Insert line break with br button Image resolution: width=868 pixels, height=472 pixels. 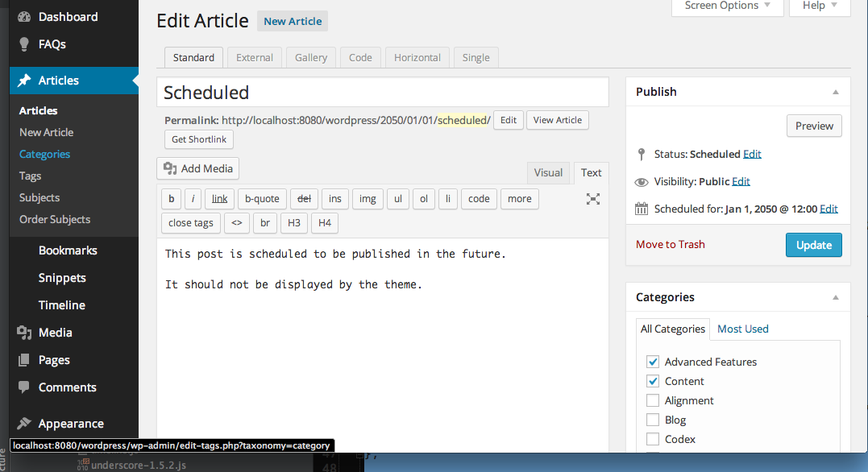[265, 223]
